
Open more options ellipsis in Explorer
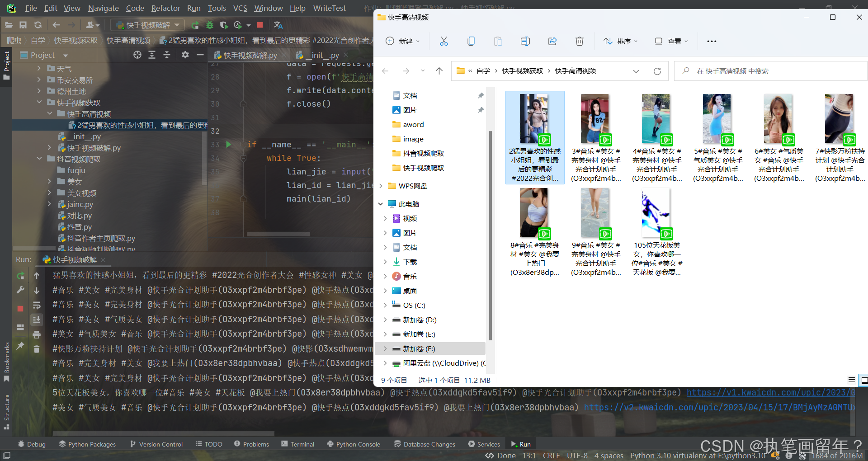tap(712, 41)
